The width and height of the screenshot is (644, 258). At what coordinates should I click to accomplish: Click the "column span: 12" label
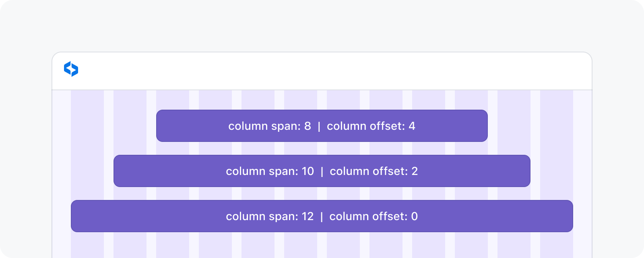(270, 216)
